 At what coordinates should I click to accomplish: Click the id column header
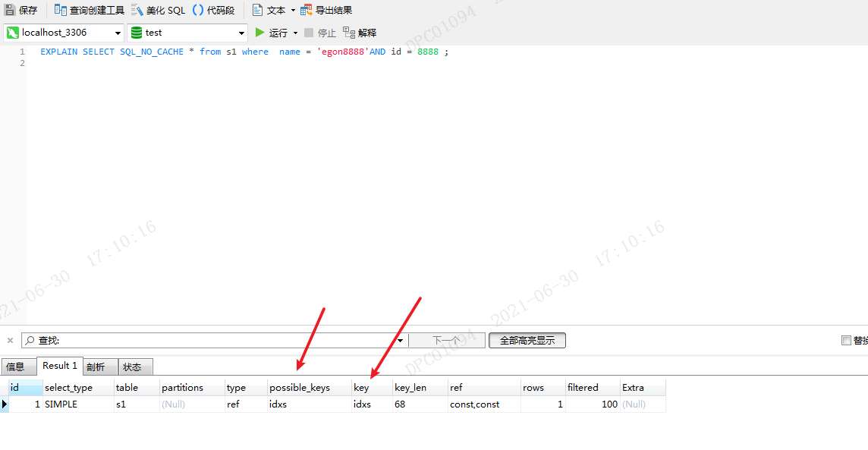(26, 388)
